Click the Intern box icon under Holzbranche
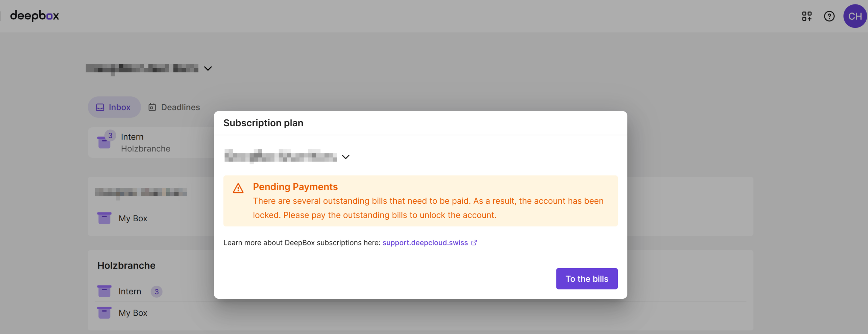 click(104, 291)
